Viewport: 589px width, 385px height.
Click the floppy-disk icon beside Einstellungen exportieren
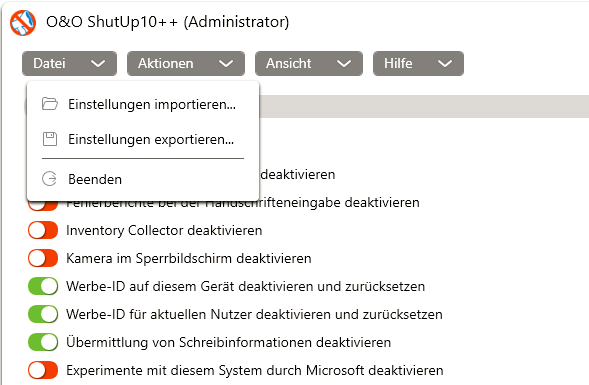(50, 139)
